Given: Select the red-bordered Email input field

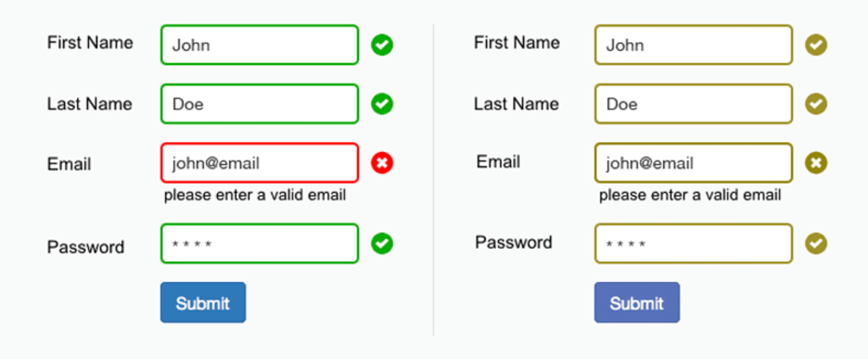Looking at the screenshot, I should [x=260, y=163].
